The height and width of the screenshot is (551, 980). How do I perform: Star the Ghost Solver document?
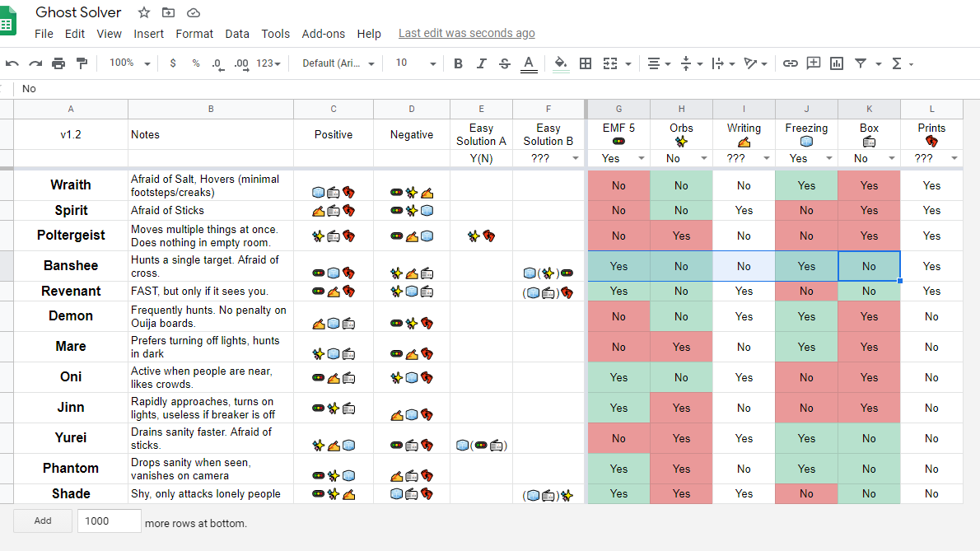[x=144, y=12]
